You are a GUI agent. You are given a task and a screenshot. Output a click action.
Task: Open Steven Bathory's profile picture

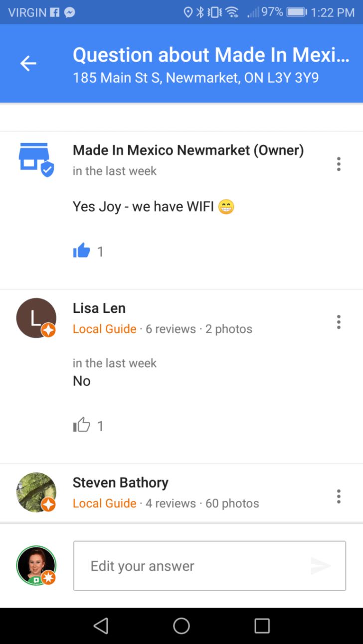[36, 493]
